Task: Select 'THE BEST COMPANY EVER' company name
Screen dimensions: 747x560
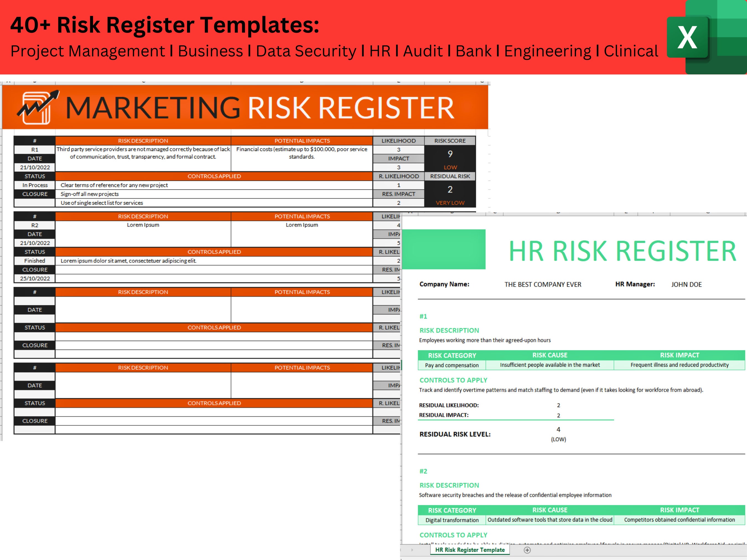Action: point(543,285)
